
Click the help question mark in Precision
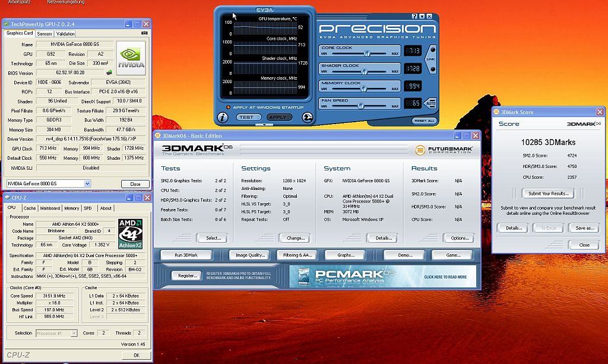click(x=414, y=16)
